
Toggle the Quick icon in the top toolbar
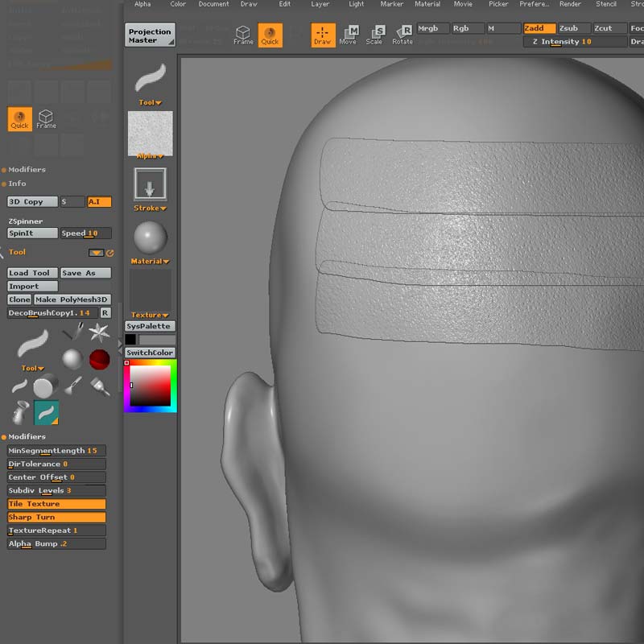coord(270,35)
